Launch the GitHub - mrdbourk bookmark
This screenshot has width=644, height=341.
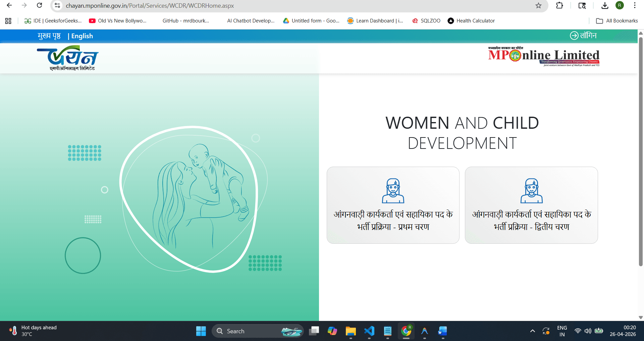185,20
